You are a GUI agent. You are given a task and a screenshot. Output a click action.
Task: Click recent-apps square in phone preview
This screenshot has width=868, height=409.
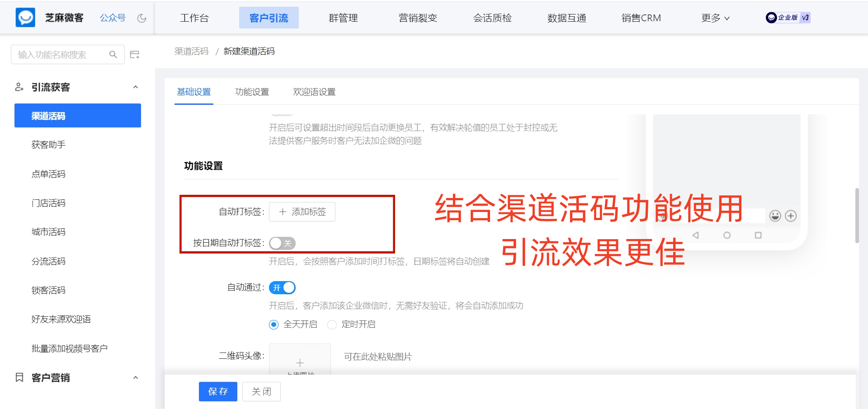[758, 235]
